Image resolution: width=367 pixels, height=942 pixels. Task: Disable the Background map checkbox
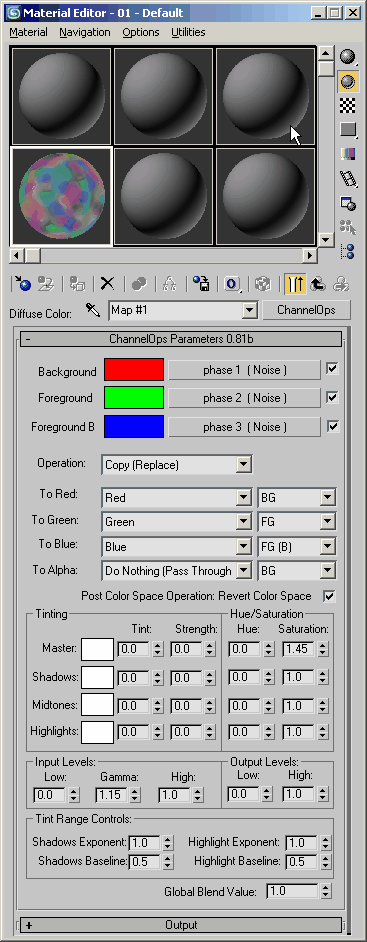(x=332, y=368)
